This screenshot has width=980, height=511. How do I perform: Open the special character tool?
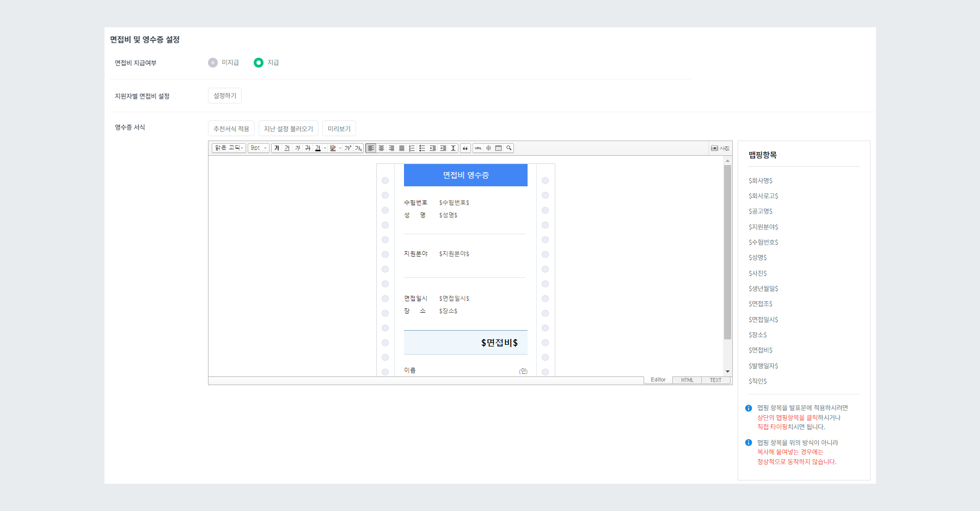[488, 148]
